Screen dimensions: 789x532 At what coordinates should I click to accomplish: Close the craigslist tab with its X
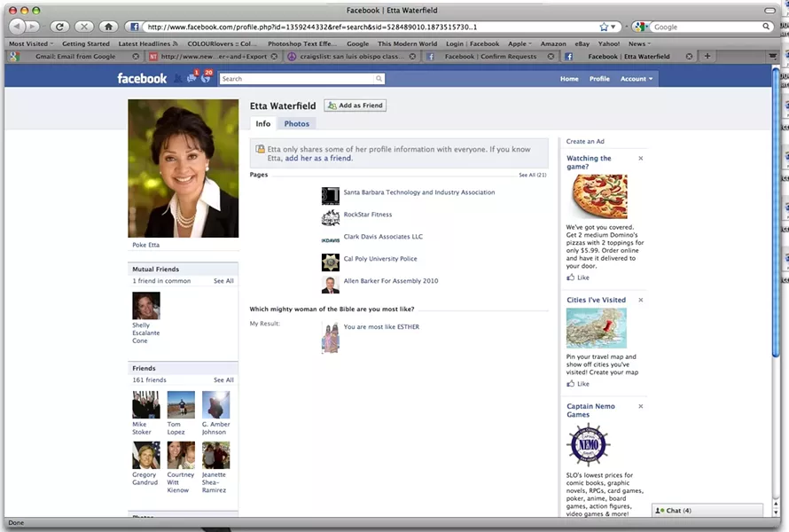point(412,57)
